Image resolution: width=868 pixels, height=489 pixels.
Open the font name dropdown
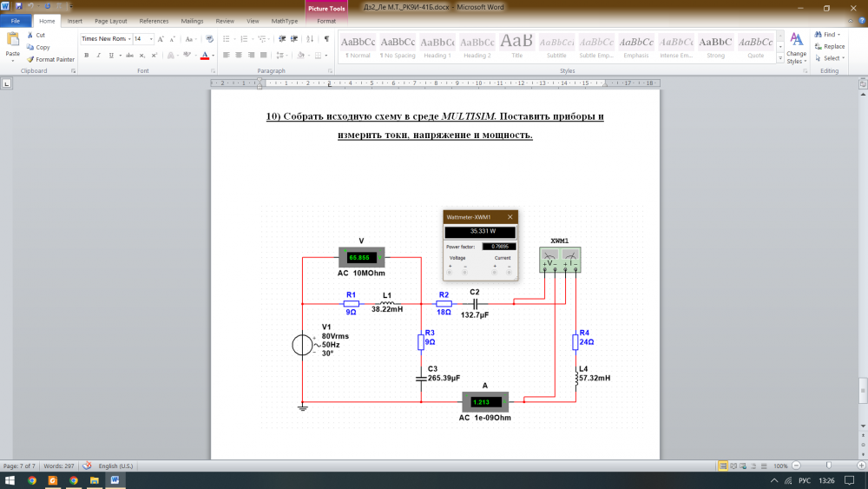pyautogui.click(x=128, y=39)
